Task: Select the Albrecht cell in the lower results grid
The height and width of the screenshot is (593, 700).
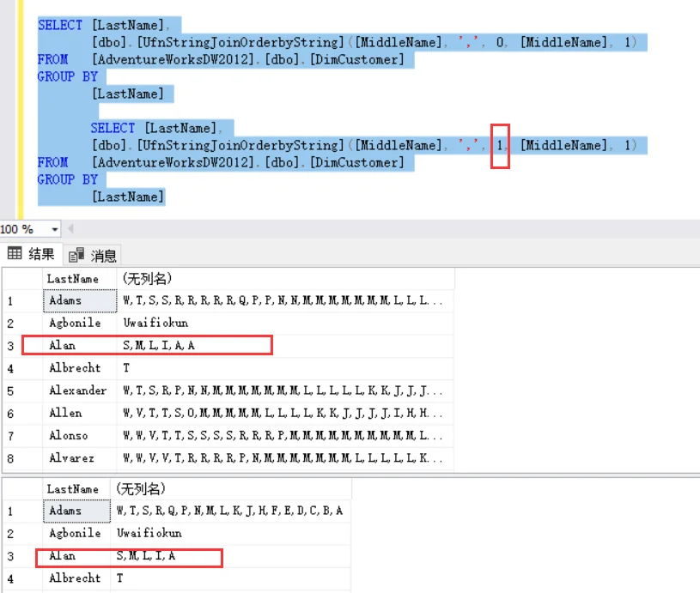Action: [76, 578]
